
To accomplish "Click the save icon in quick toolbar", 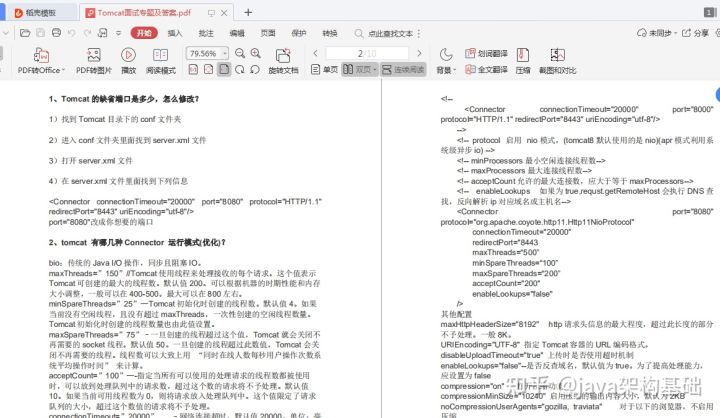I will click(x=41, y=33).
